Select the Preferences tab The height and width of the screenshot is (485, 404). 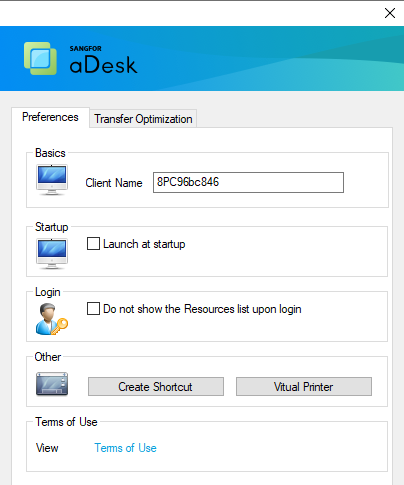50,117
